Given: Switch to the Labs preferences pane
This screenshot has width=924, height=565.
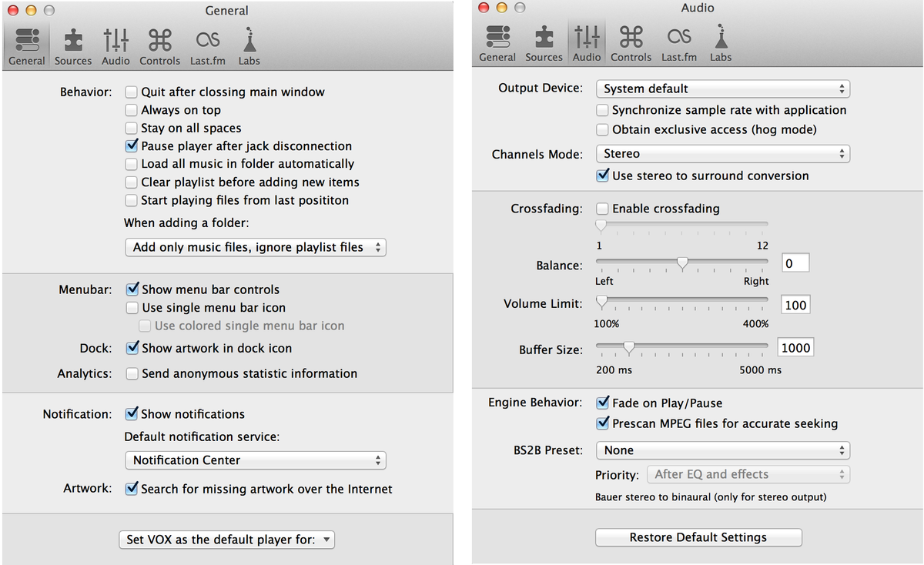Looking at the screenshot, I should point(248,42).
